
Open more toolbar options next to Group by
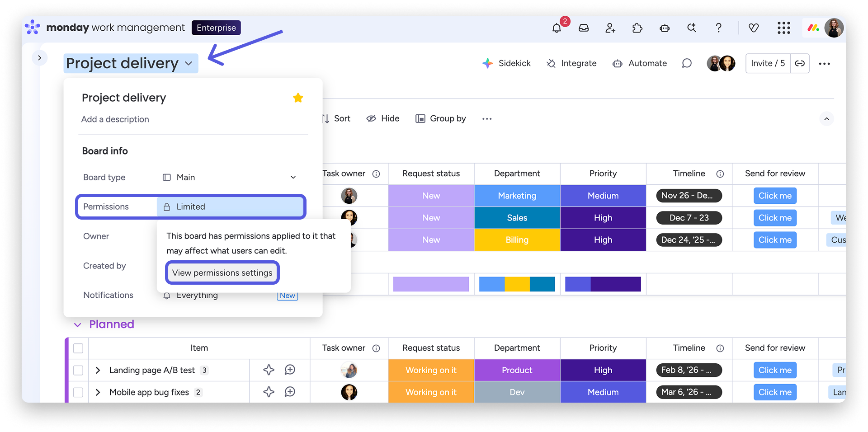coord(487,119)
